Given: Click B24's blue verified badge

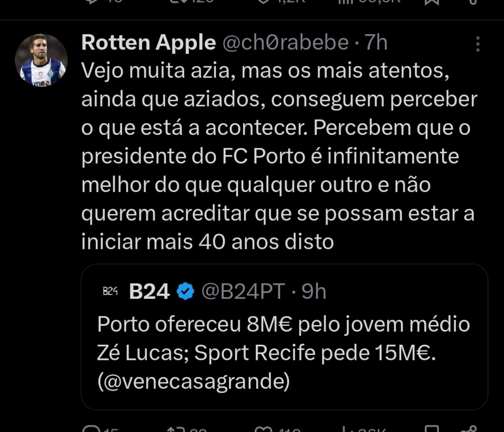Looking at the screenshot, I should (x=186, y=292).
